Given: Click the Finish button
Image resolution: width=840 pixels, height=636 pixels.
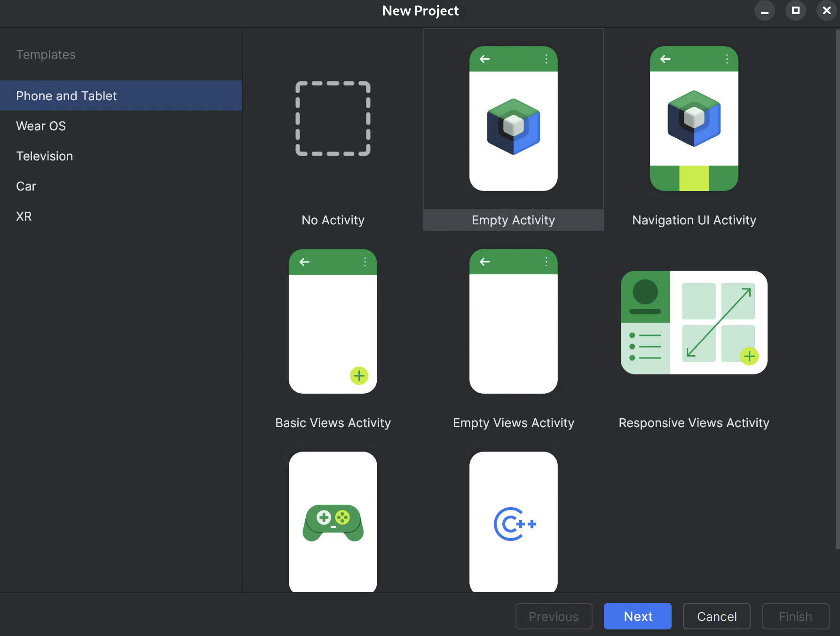Looking at the screenshot, I should pyautogui.click(x=795, y=616).
